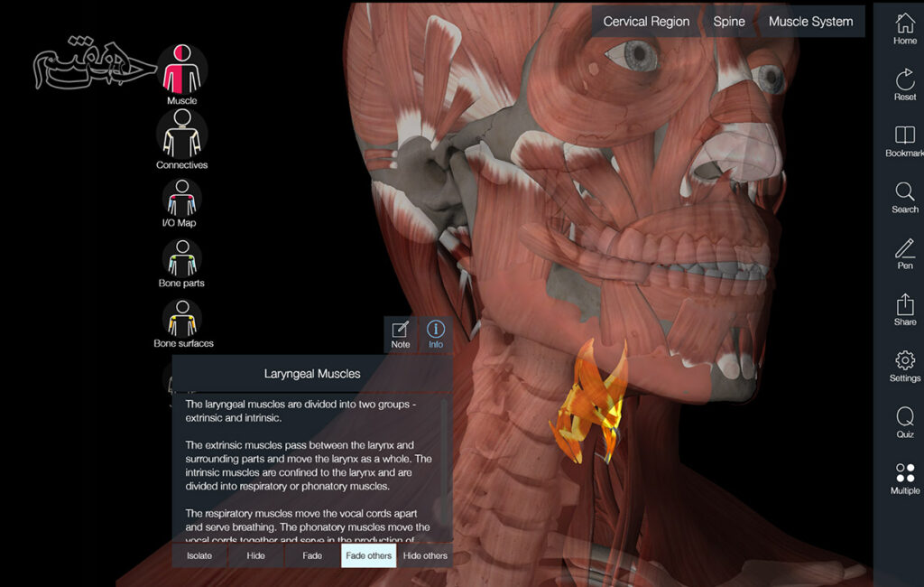Switch to the Info tab
This screenshot has height=587, width=924.
pyautogui.click(x=436, y=333)
